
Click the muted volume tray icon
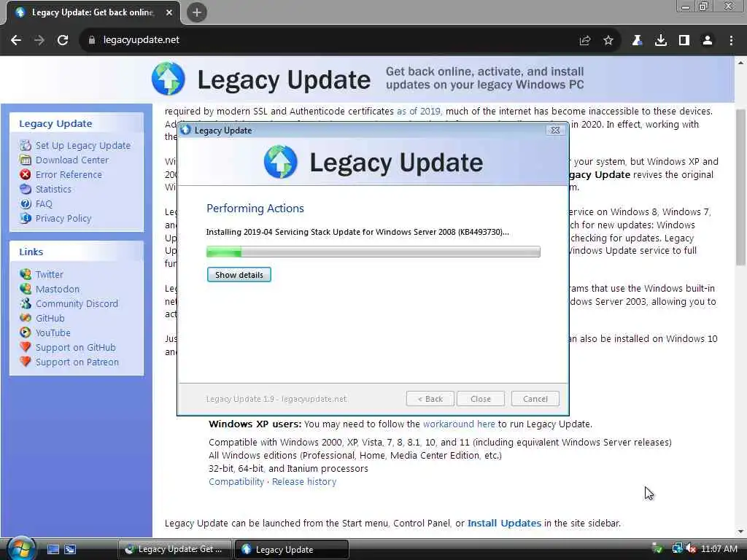pyautogui.click(x=691, y=548)
